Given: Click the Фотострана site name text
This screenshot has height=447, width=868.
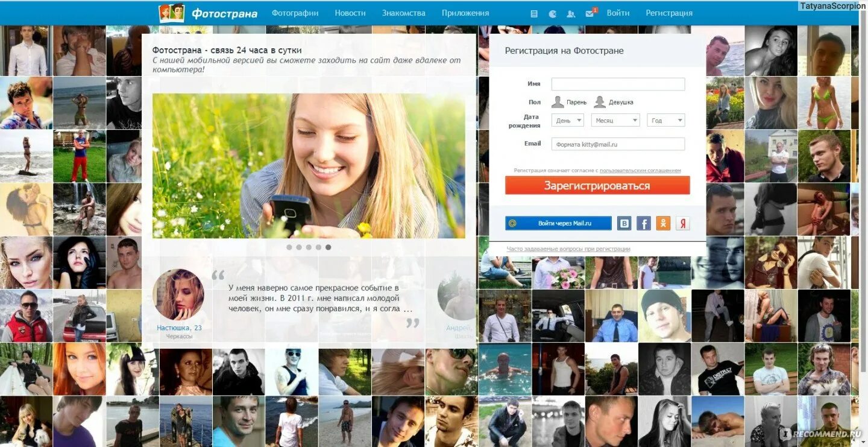Looking at the screenshot, I should click(x=224, y=13).
